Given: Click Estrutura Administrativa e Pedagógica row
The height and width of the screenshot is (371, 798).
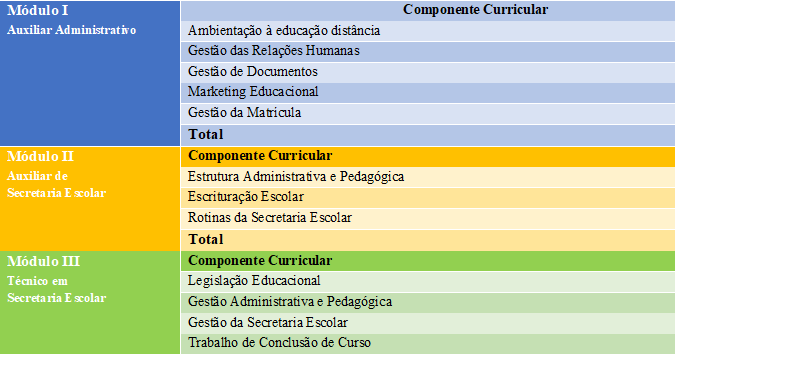Looking at the screenshot, I should click(428, 177).
